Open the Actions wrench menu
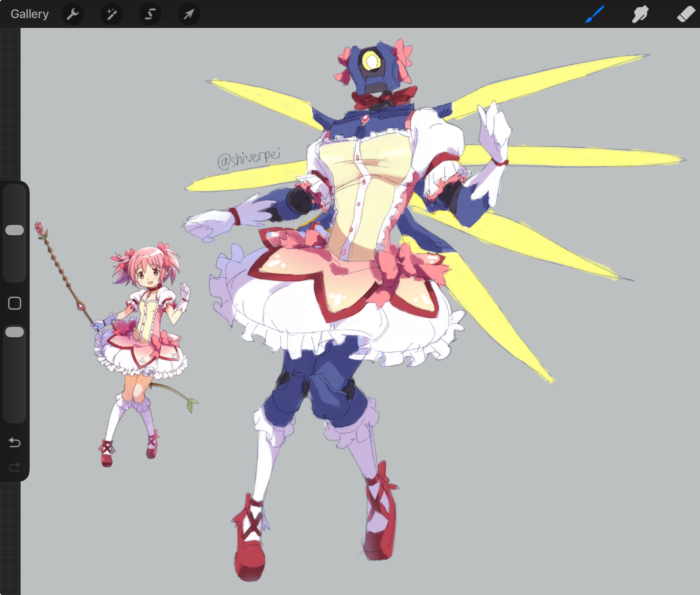The image size is (700, 595). [x=73, y=14]
